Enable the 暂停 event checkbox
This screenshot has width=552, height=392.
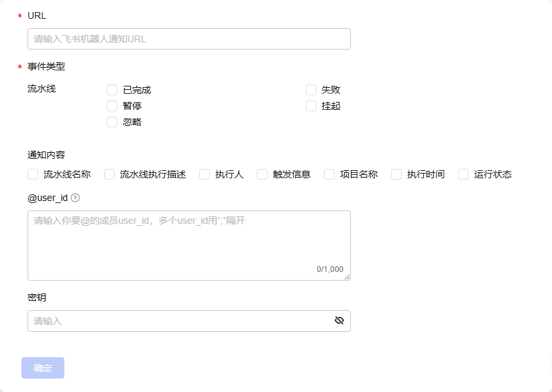tap(112, 106)
